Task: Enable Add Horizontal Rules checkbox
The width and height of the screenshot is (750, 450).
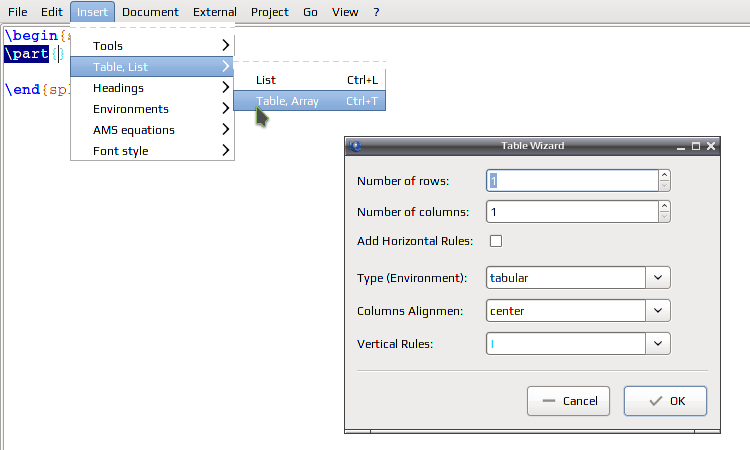Action: 496,241
